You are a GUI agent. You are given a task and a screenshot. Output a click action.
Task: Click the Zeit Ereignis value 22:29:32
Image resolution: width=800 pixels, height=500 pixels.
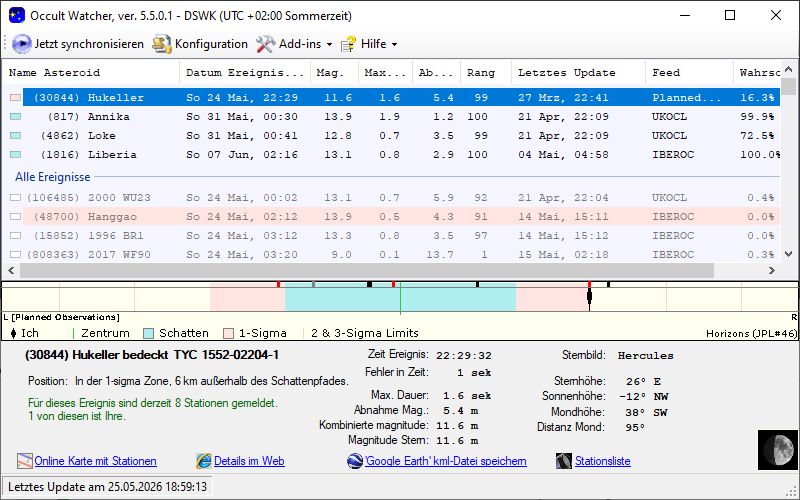coord(464,356)
